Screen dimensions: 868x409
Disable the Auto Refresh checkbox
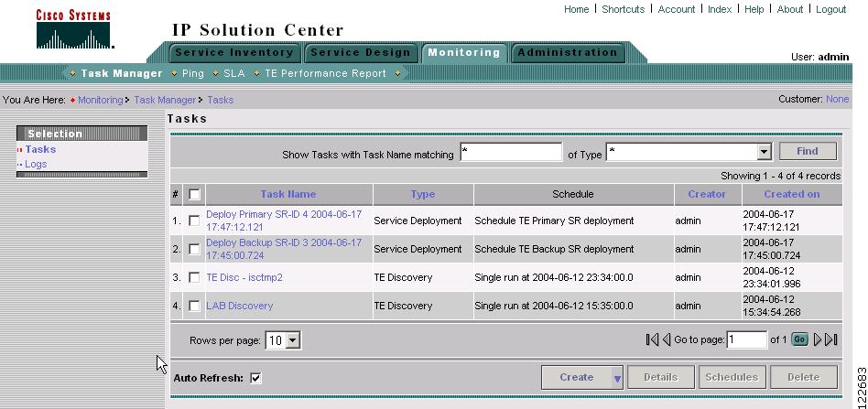click(255, 378)
